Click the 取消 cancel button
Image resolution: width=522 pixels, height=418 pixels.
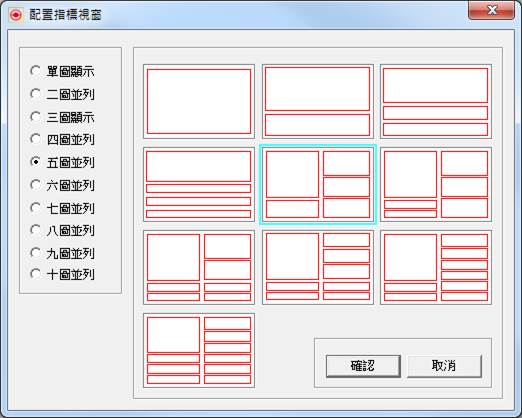444,366
